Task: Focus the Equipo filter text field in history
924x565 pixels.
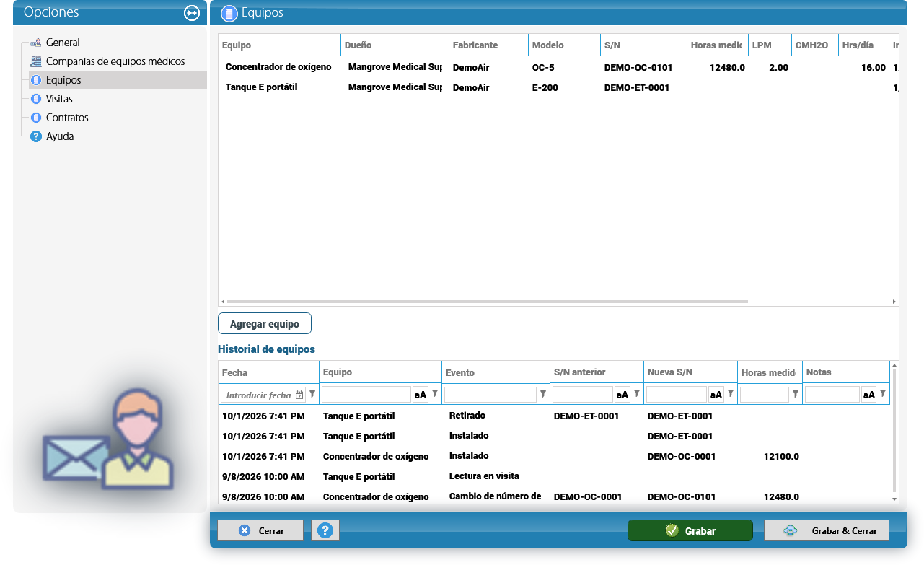Action: click(366, 395)
